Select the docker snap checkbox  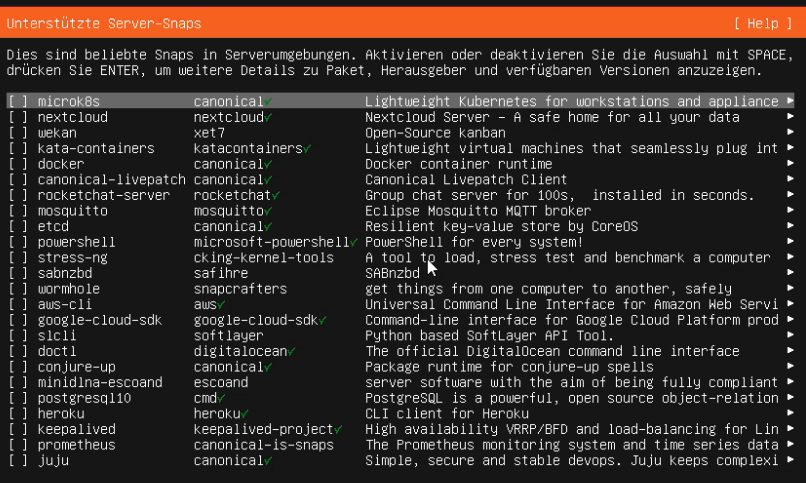coord(18,164)
